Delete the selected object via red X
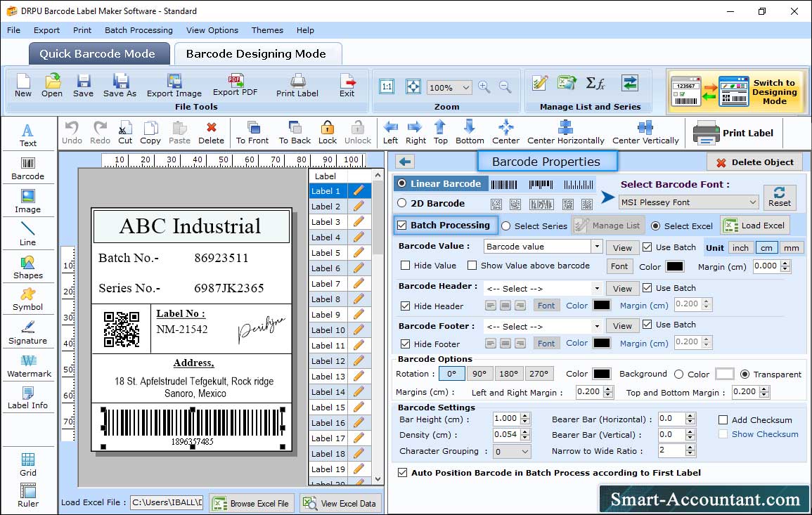This screenshot has height=515, width=812. click(x=212, y=133)
